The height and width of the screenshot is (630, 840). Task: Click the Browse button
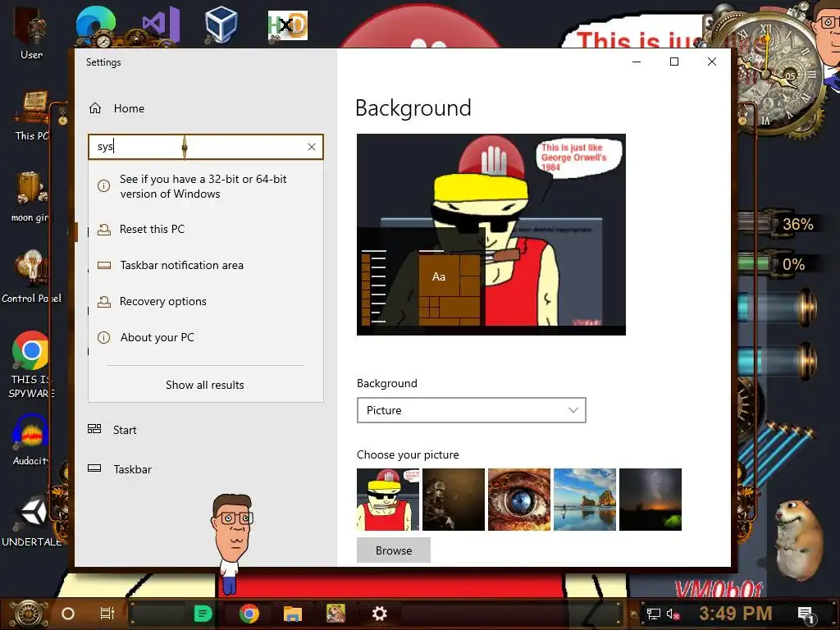pyautogui.click(x=394, y=550)
